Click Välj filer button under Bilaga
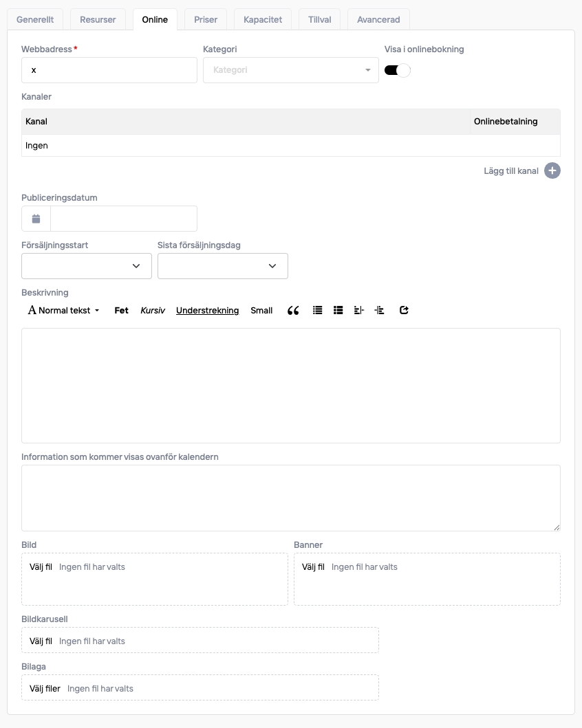The height and width of the screenshot is (728, 582). click(x=45, y=689)
